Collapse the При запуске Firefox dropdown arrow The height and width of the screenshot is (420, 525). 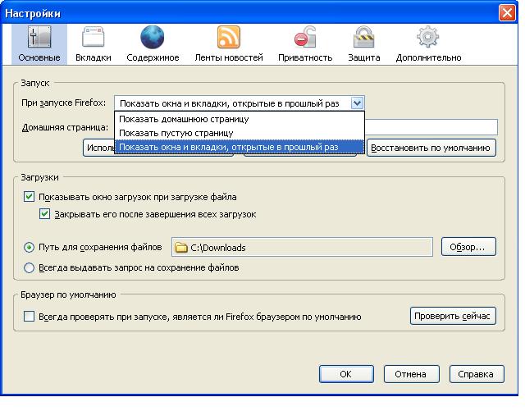click(x=357, y=103)
